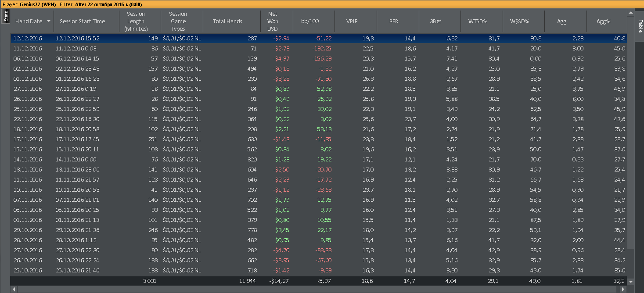
Task: Select the session started 17.11.2016 17:45
Action: coord(319,139)
